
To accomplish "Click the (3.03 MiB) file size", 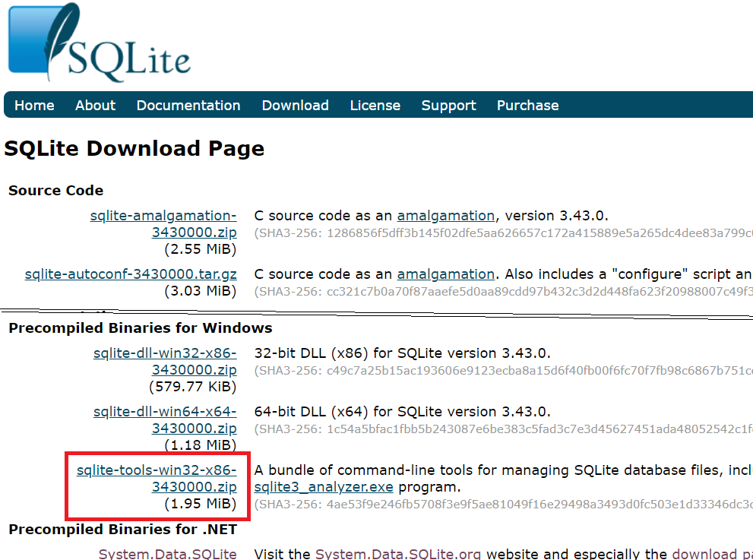I will (x=201, y=291).
